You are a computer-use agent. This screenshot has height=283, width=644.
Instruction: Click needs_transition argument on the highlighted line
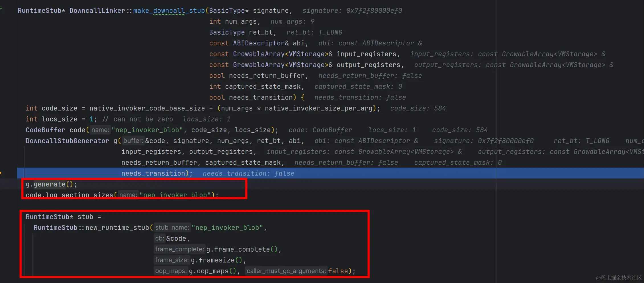coord(153,173)
